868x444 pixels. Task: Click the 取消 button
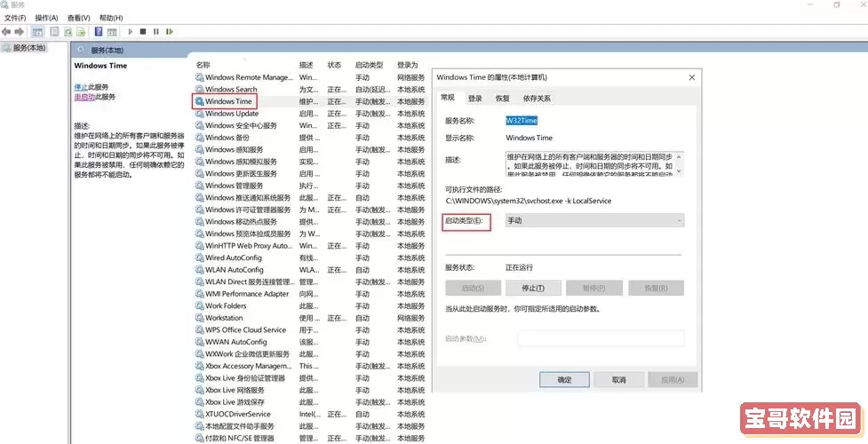point(618,380)
